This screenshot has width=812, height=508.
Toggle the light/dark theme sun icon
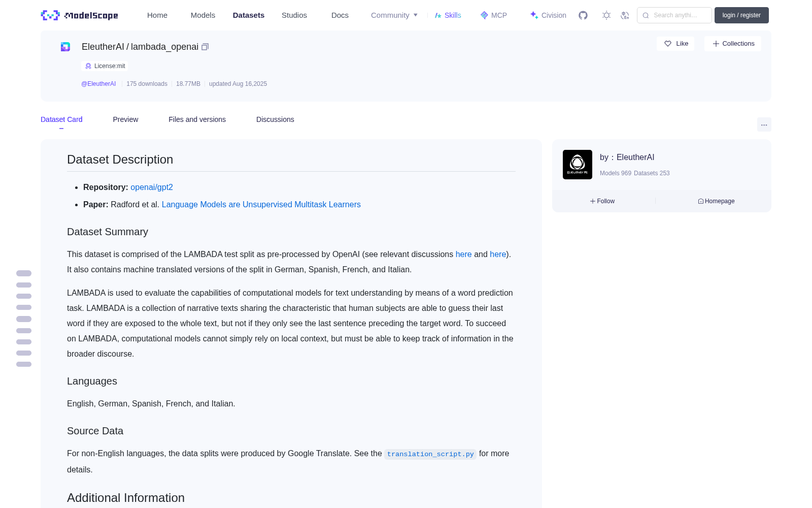606,15
